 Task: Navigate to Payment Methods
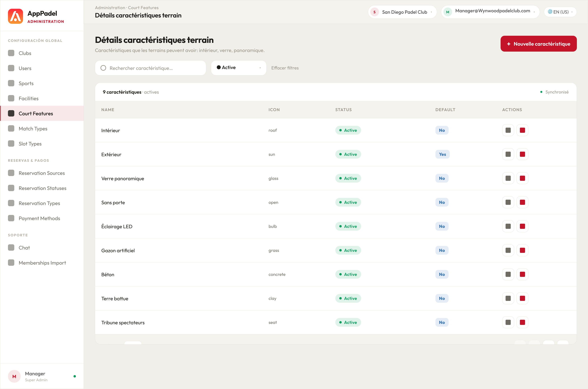point(42,218)
